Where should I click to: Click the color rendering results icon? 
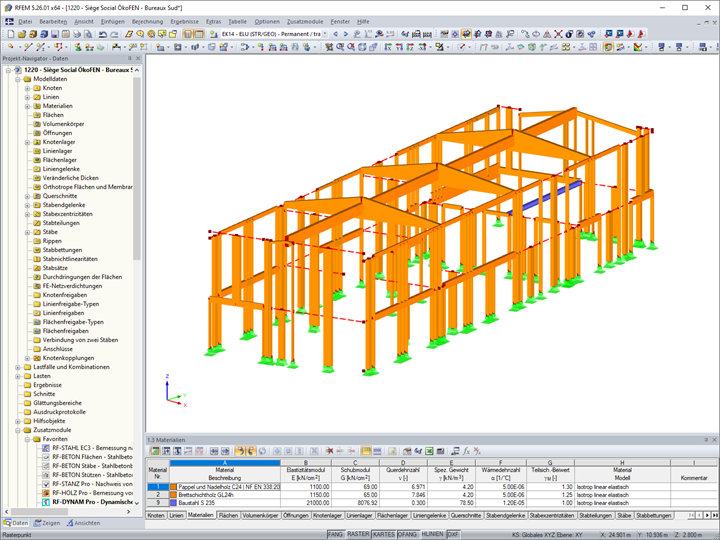pos(638,47)
